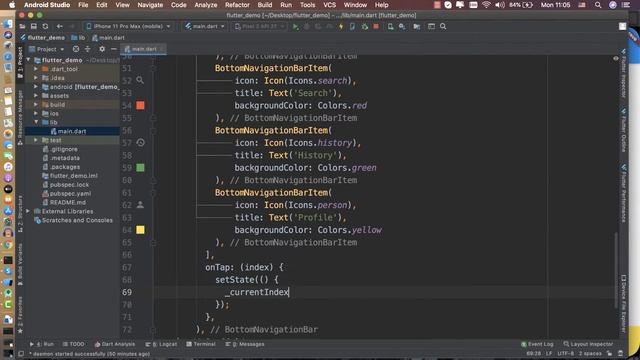
Task: Toggle the Flutter Performance side panel
Action: [x=623, y=193]
